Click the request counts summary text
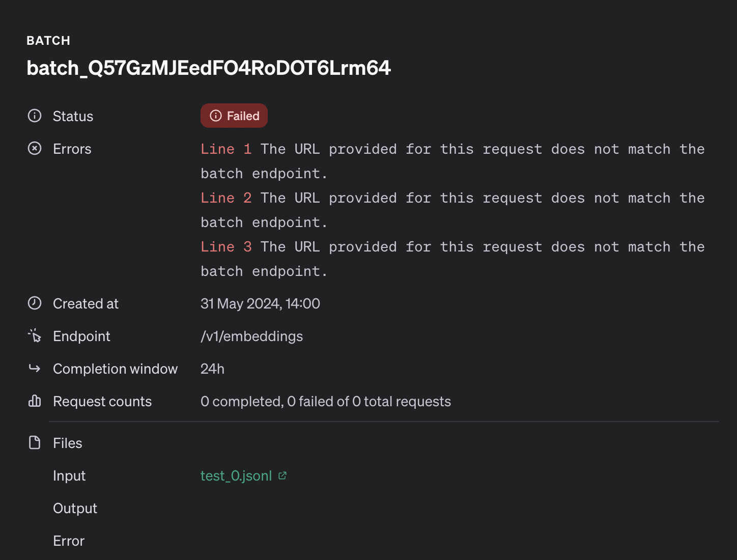Screen dimensions: 737x560 coord(326,401)
